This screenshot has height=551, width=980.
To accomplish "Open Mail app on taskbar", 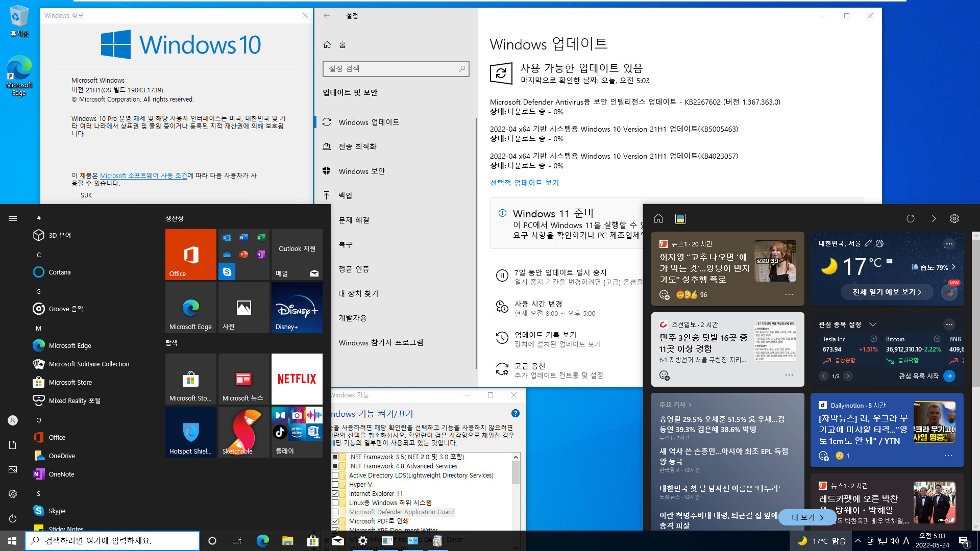I will click(x=338, y=541).
